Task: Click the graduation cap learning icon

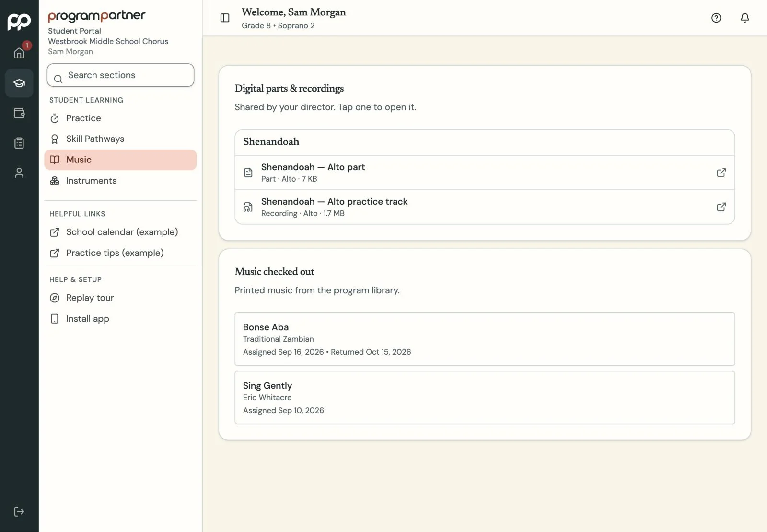Action: click(19, 83)
